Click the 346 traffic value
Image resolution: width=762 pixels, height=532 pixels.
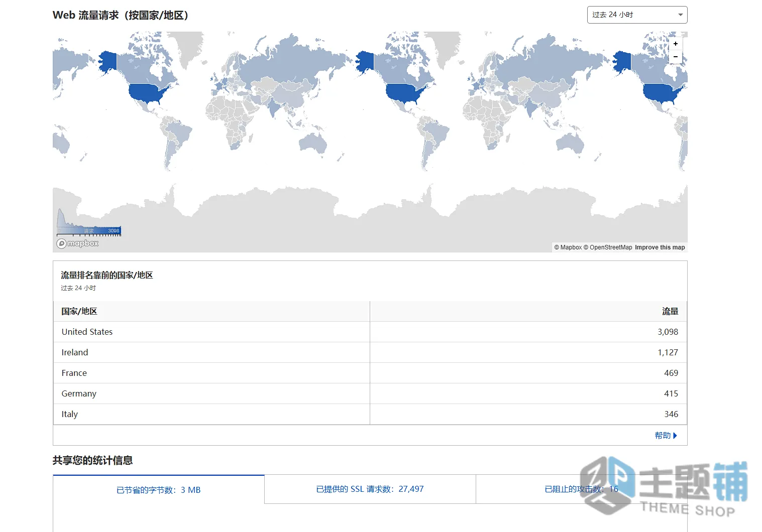pyautogui.click(x=671, y=414)
